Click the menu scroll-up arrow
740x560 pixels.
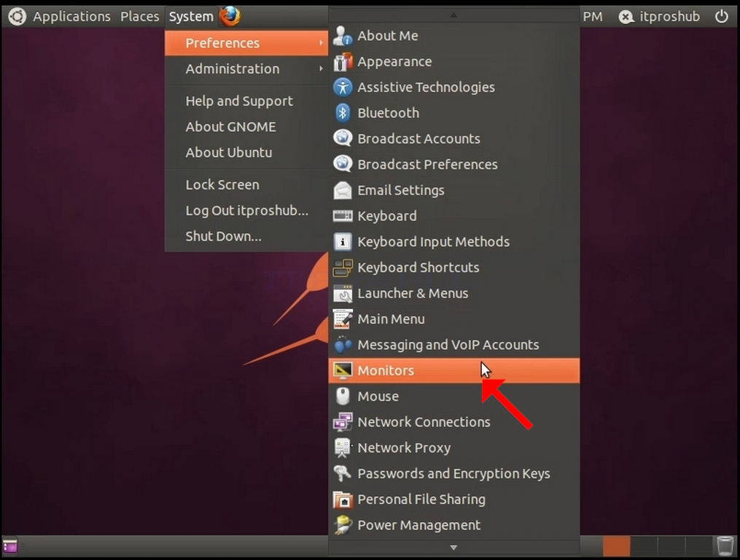tap(453, 15)
